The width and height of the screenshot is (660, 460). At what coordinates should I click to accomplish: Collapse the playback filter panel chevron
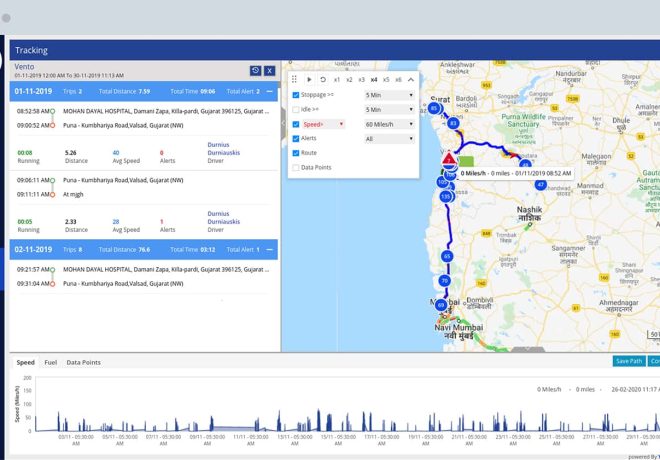pos(411,79)
